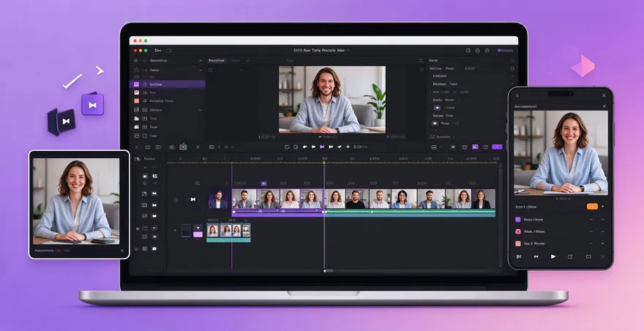Play the video on the phone
The image size is (644, 331).
coord(553,256)
